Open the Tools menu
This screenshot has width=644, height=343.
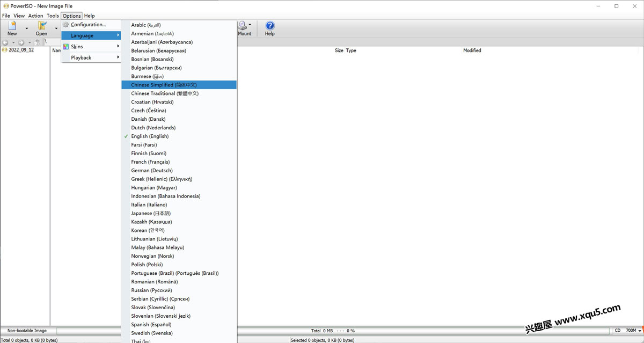click(53, 16)
